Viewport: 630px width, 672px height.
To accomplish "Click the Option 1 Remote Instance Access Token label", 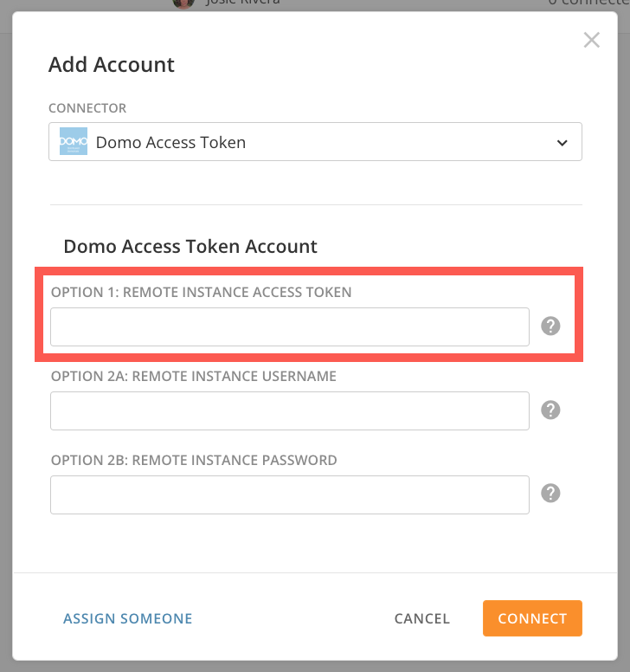I will pyautogui.click(x=202, y=292).
